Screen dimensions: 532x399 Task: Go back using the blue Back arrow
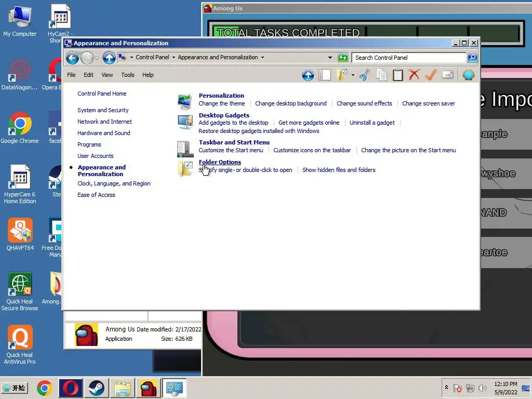click(x=72, y=58)
